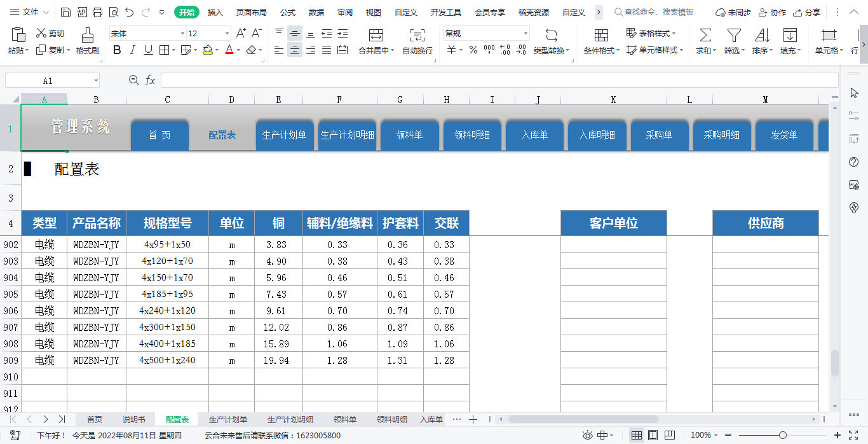Toggle Italic formatting
The width and height of the screenshot is (868, 444).
pos(132,50)
